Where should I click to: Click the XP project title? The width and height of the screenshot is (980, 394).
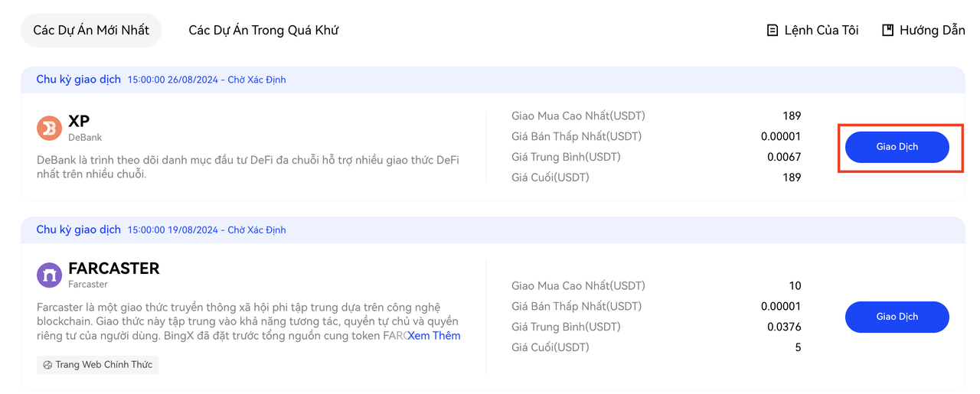79,122
